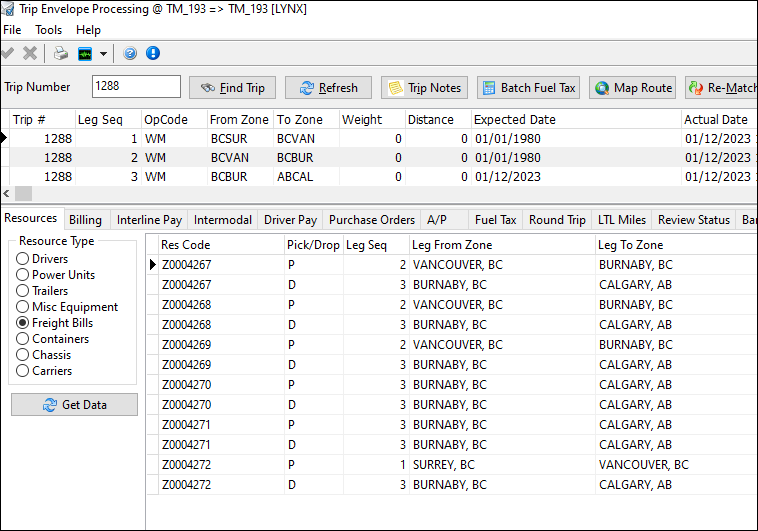Open the dropdown arrow beside the monitor icon
The width and height of the screenshot is (758, 531).
click(103, 54)
